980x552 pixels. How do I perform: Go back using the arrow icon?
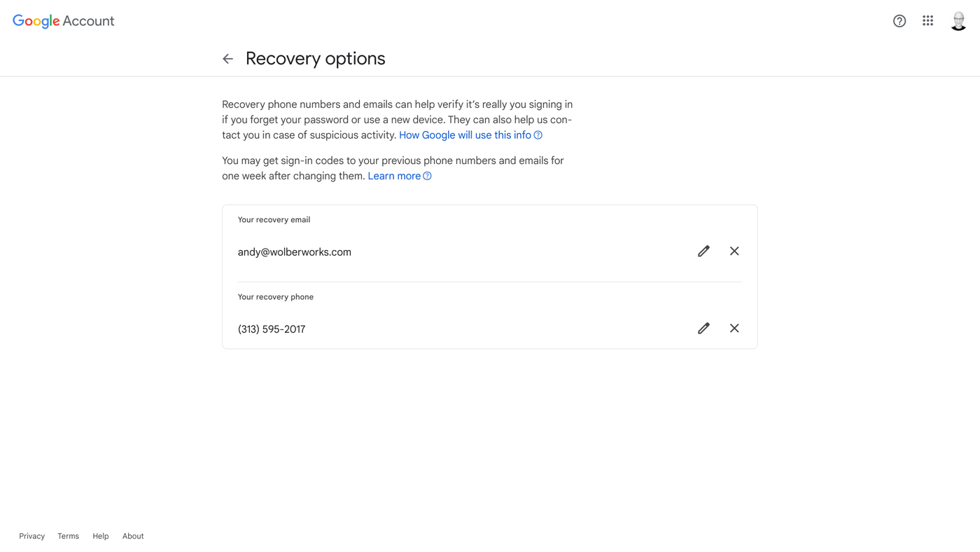coord(227,59)
